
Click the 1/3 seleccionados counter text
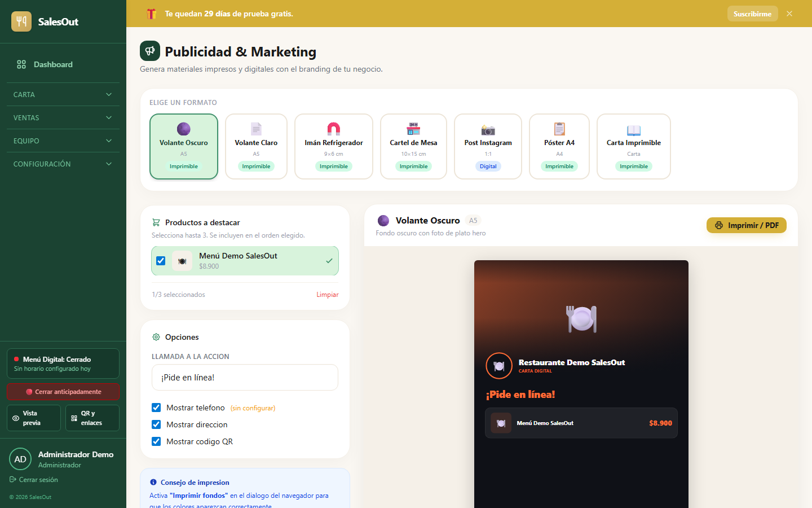click(178, 295)
